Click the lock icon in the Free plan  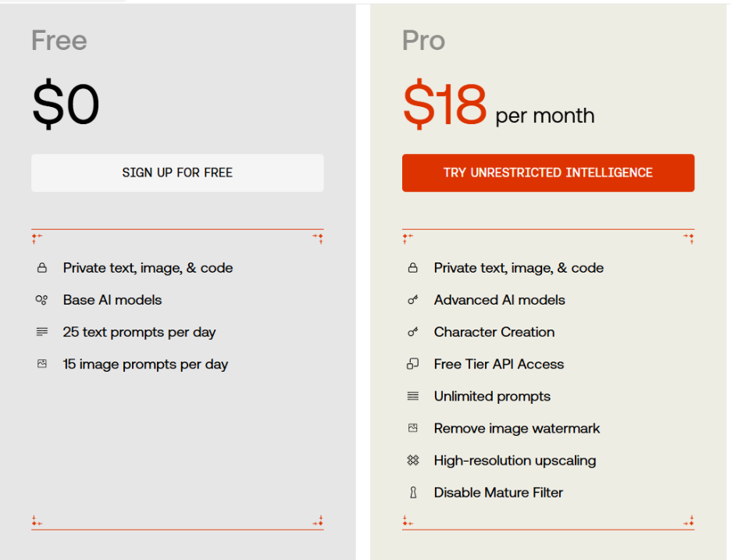click(x=42, y=268)
